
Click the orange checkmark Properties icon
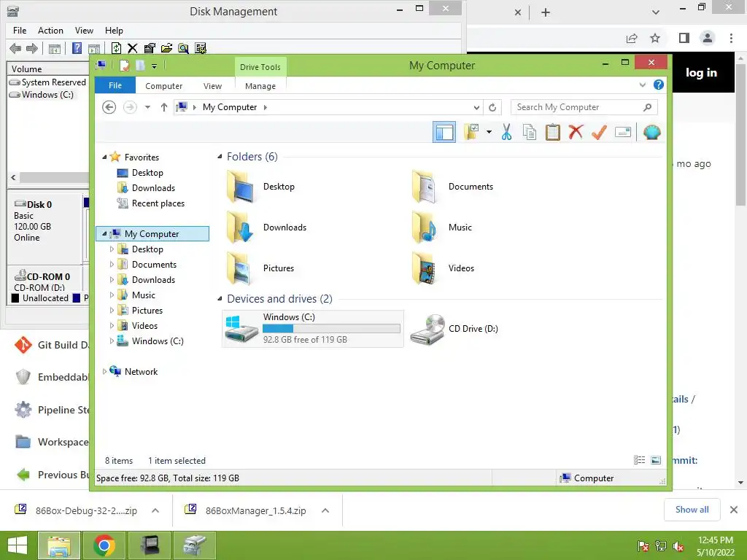(599, 132)
